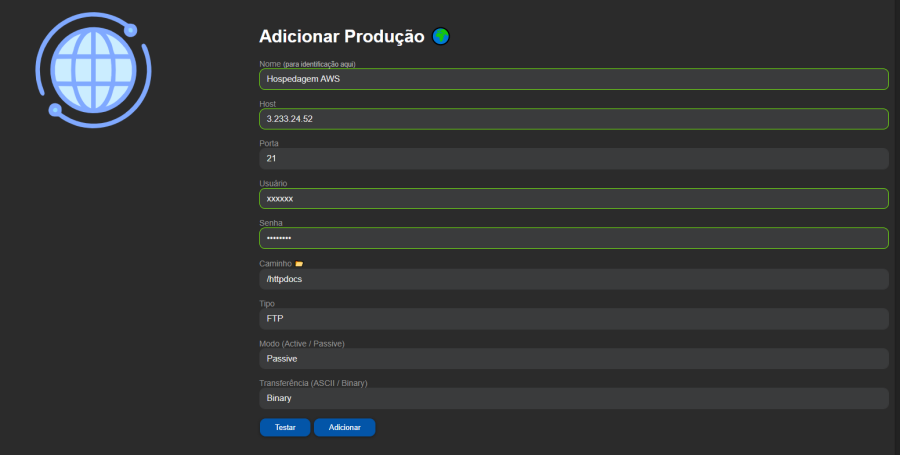Image resolution: width=900 pixels, height=455 pixels.
Task: Select the Porta field showing 21
Action: (573, 159)
